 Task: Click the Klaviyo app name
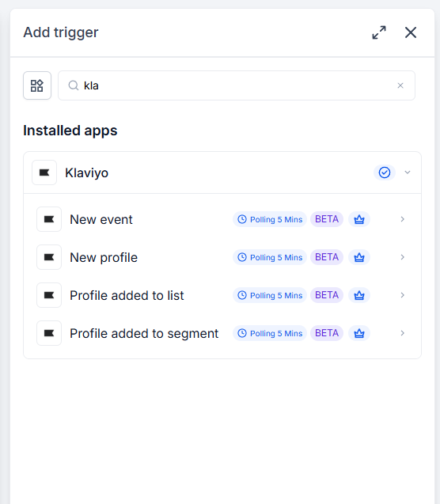[x=86, y=172]
